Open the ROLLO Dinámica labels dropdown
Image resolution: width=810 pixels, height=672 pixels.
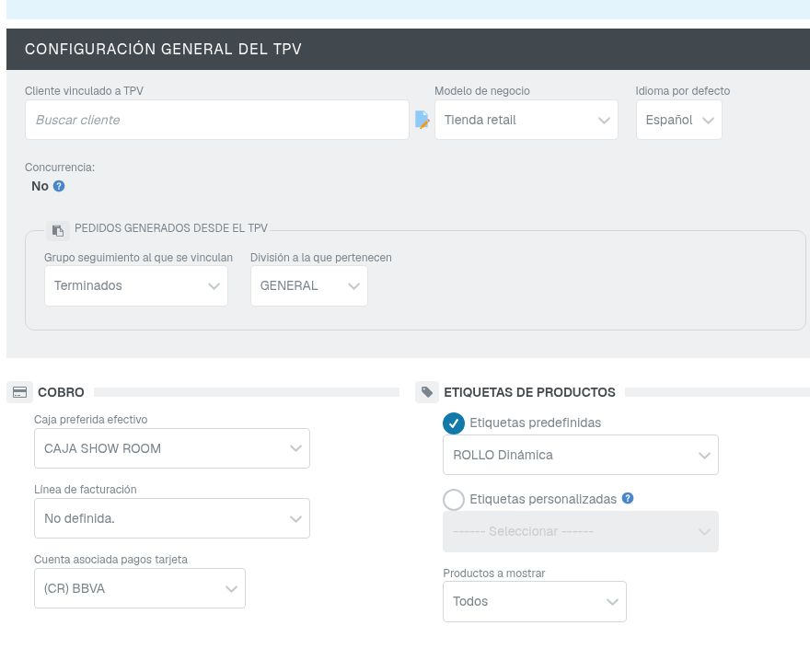pyautogui.click(x=581, y=455)
